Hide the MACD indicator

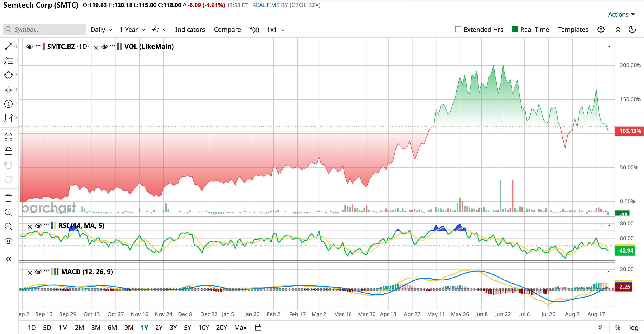point(38,272)
